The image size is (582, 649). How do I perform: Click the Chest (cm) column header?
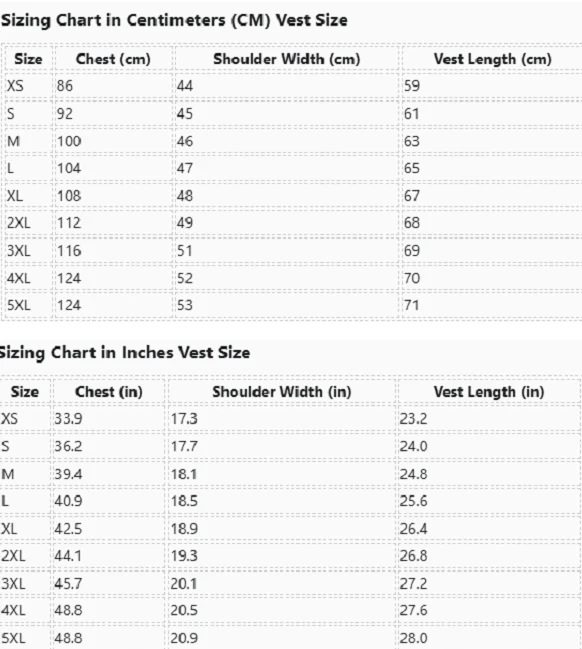pos(113,59)
